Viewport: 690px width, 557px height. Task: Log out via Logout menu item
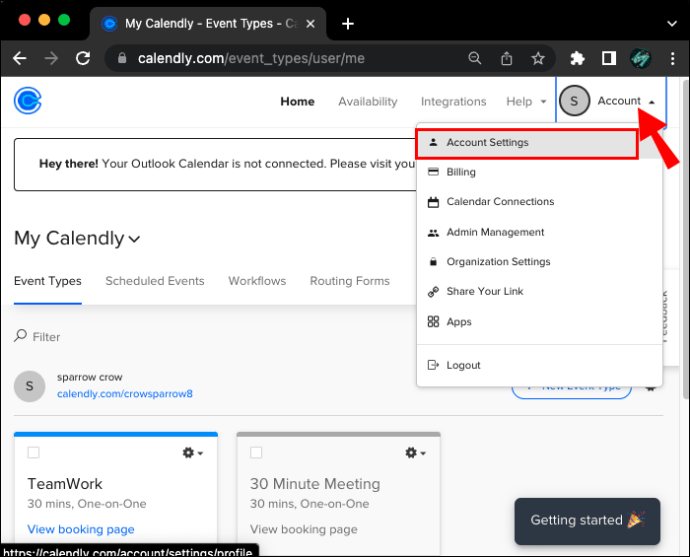(539, 365)
